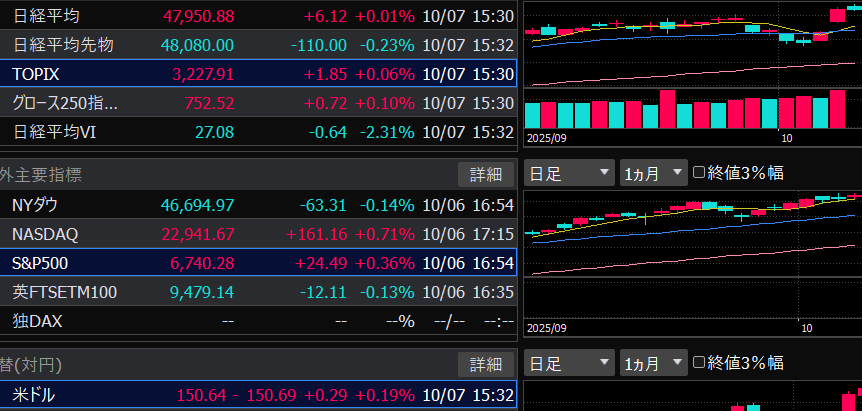
Task: Select the 独DAX row
Action: (x=258, y=322)
